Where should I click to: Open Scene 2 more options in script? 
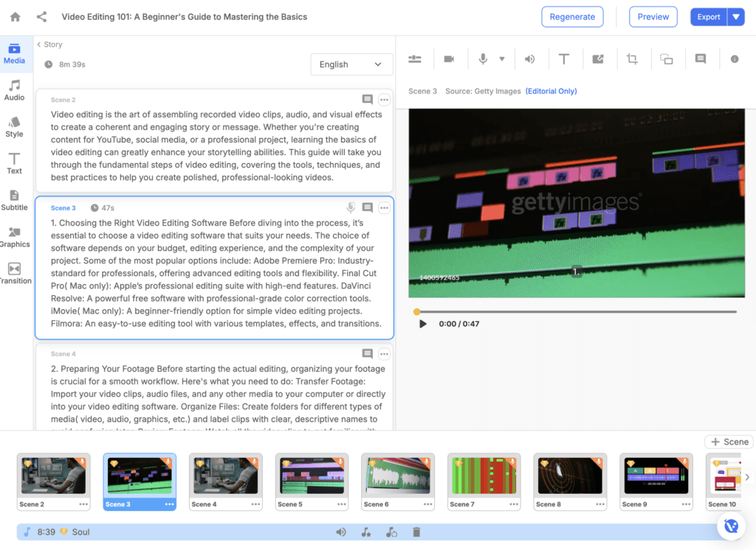384,100
